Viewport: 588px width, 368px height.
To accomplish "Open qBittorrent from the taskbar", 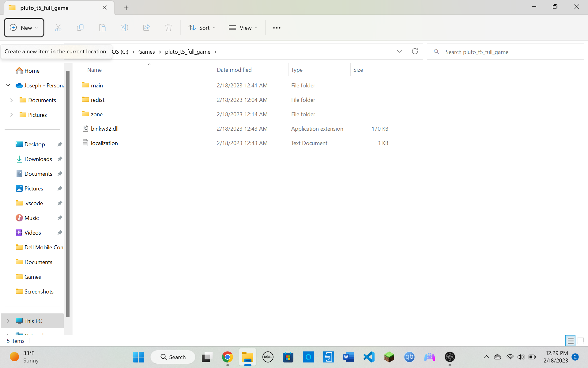I will 409,357.
